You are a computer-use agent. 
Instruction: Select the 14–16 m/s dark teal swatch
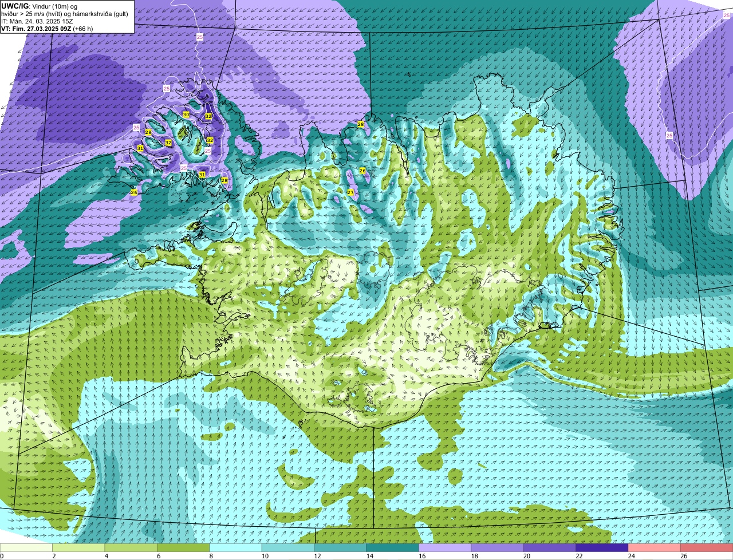[x=392, y=547]
